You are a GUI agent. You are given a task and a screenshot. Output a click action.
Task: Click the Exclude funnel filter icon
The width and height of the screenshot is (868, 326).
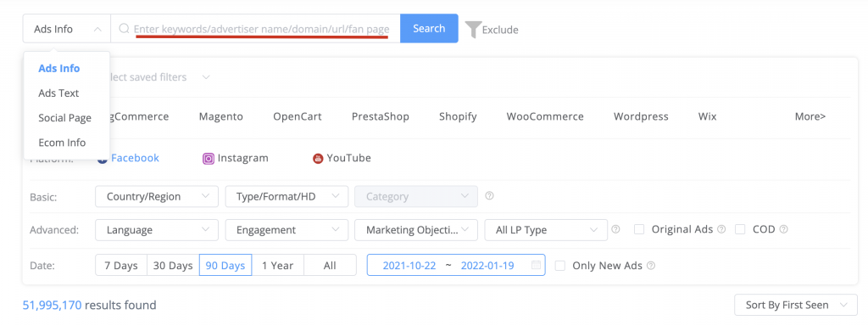[x=473, y=30]
